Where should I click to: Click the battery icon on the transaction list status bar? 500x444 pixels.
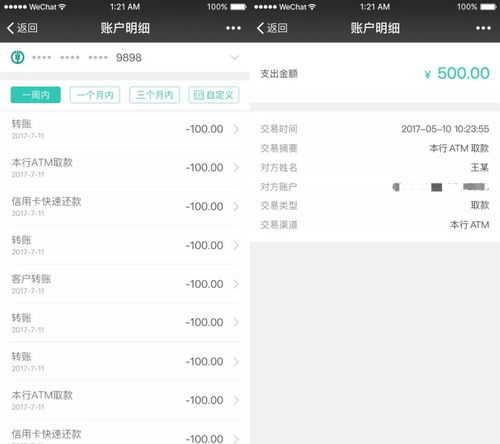(239, 7)
